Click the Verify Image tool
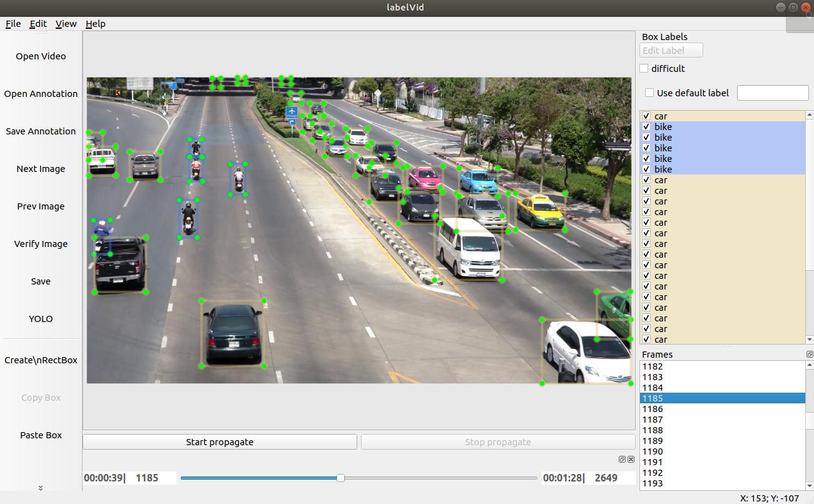 (41, 244)
